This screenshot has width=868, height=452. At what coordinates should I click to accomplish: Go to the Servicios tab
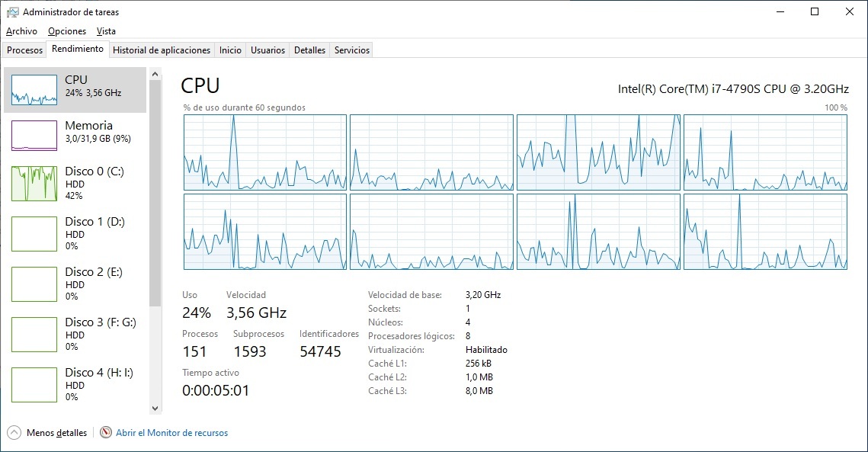351,50
